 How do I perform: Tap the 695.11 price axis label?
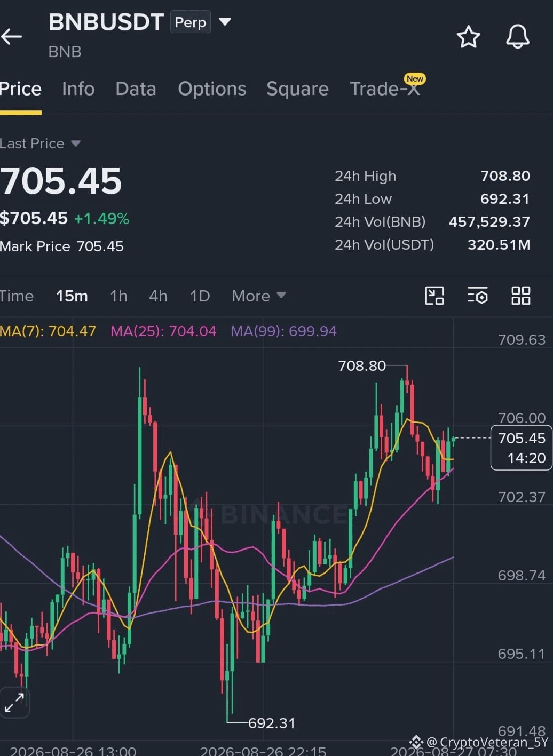coord(522,654)
